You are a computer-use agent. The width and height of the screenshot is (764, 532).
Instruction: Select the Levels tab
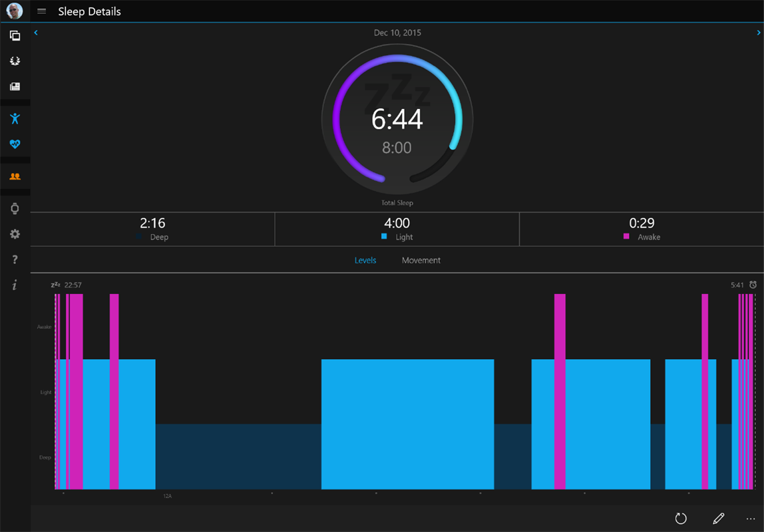[x=365, y=260]
